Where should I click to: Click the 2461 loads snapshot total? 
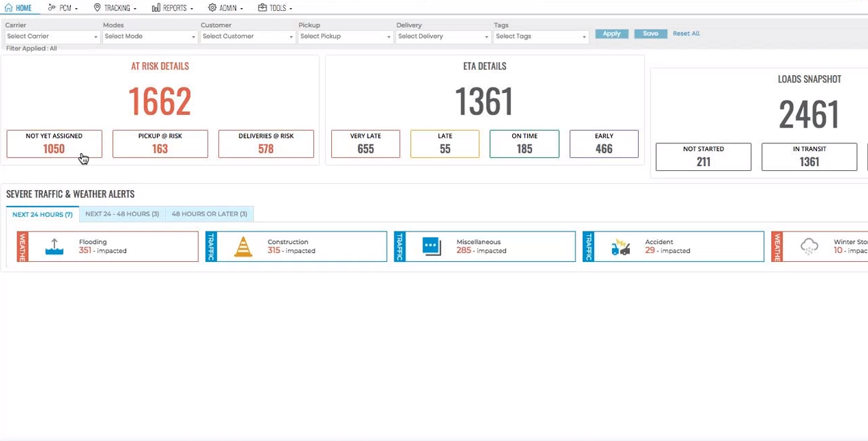pyautogui.click(x=809, y=114)
